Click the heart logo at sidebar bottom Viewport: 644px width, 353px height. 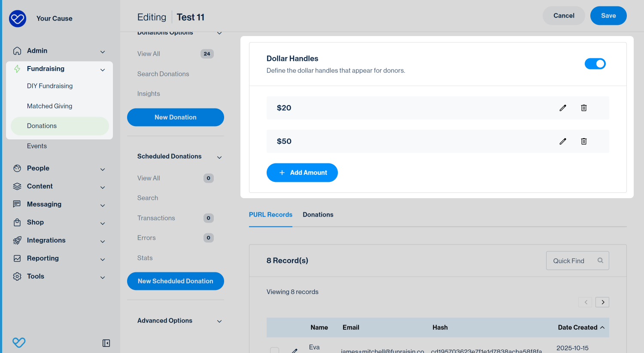tap(19, 342)
